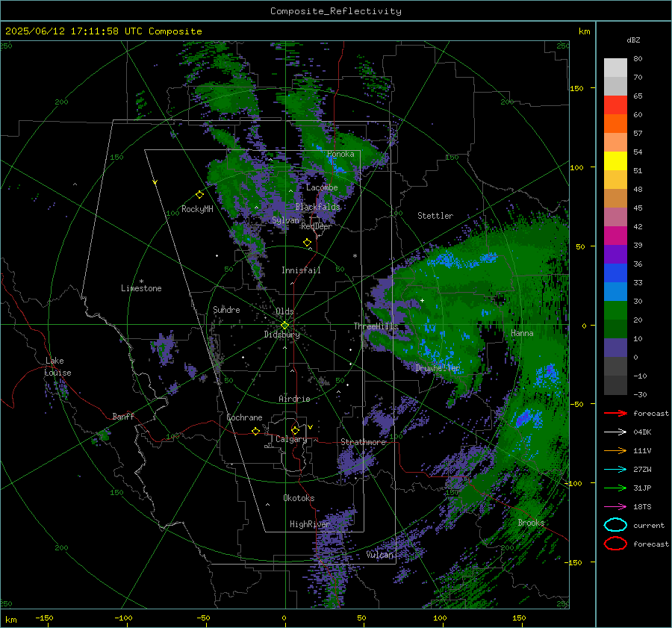Click the 0 dBZ slate-blue color swatch
Image resolution: width=672 pixels, height=628 pixels.
[x=615, y=348]
